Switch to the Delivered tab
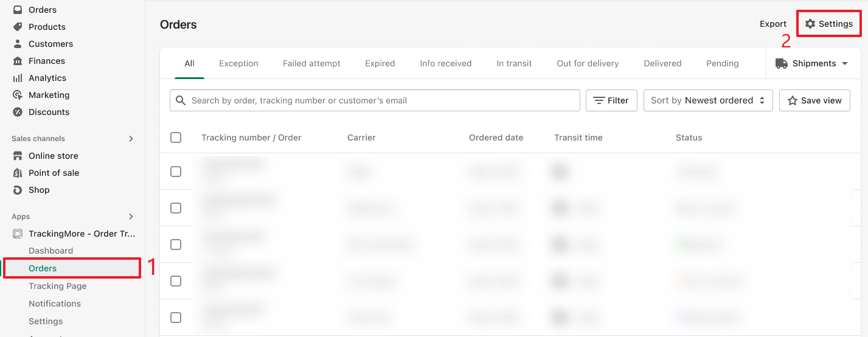The image size is (868, 337). (662, 63)
